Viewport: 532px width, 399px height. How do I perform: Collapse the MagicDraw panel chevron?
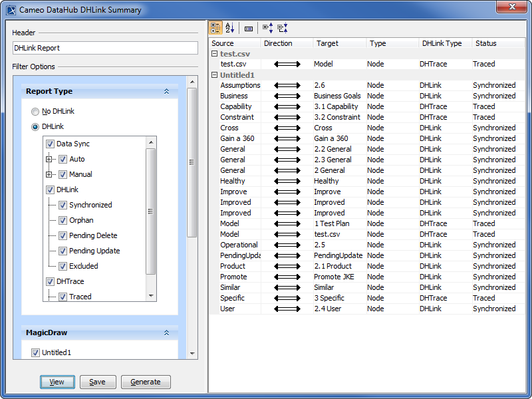166,332
